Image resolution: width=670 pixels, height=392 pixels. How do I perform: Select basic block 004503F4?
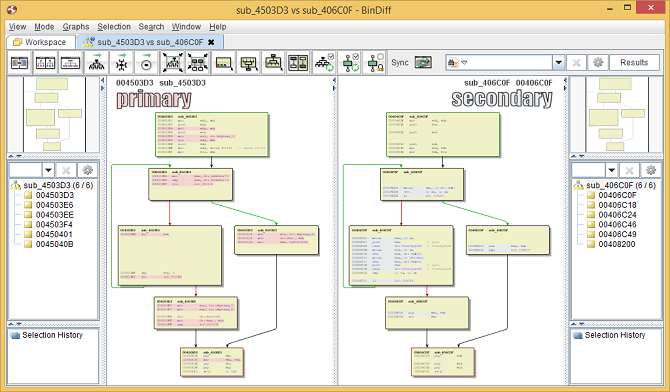[x=54, y=224]
